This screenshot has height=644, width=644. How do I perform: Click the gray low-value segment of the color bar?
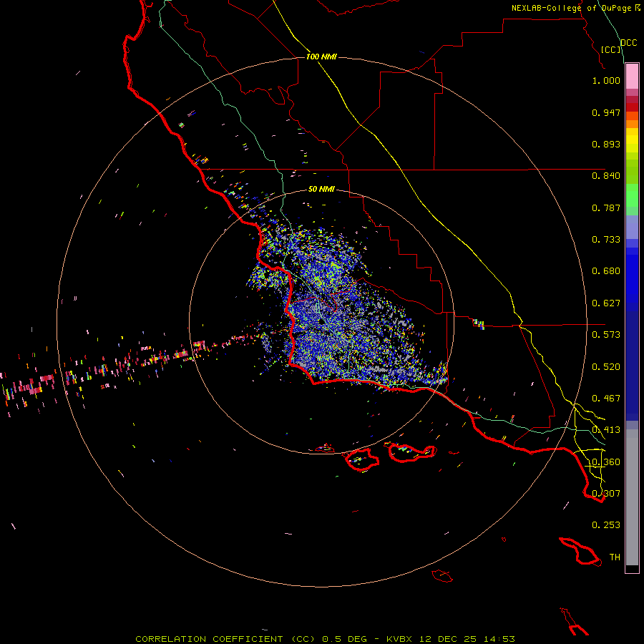click(x=632, y=497)
